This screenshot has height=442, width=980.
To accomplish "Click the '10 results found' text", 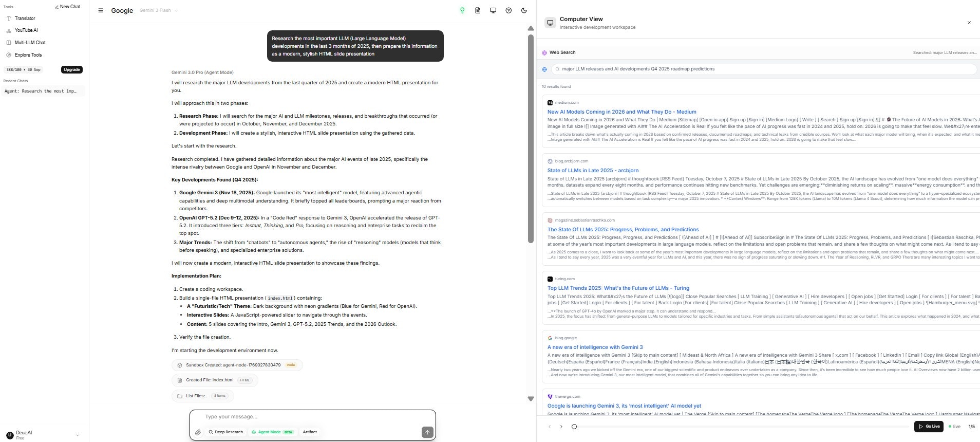I will coord(556,86).
